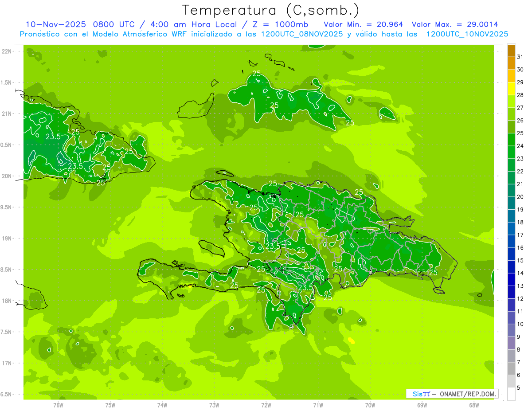Click the legend value 5
The width and height of the screenshot is (532, 411).
point(519,388)
